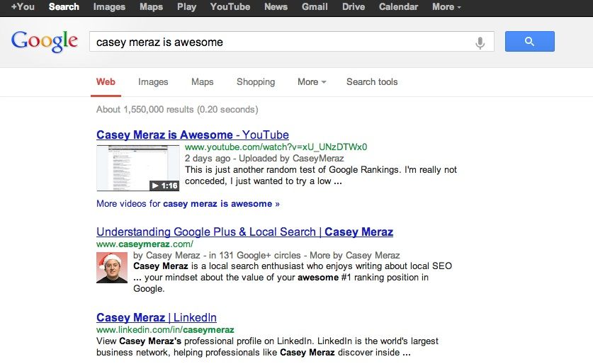Viewport: 593px width, 364px height.
Task: Open the 'Casey Meraz | LinkedIn' result
Action: pos(157,317)
